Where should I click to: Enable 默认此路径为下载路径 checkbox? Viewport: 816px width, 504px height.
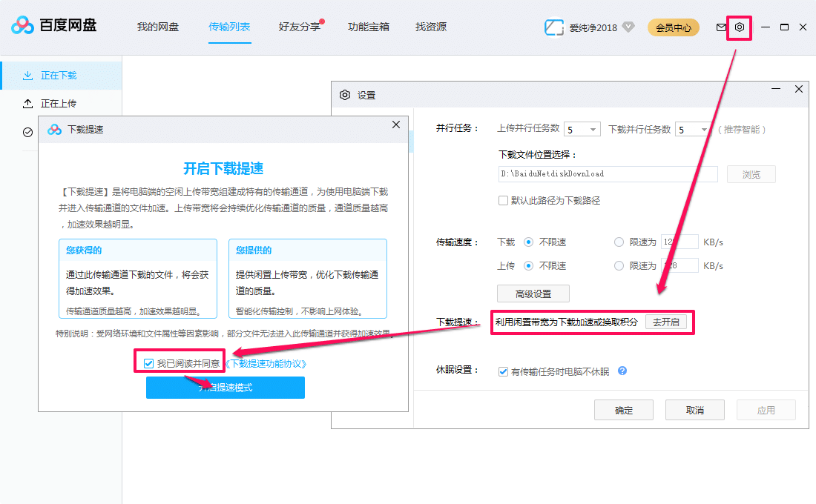click(504, 200)
